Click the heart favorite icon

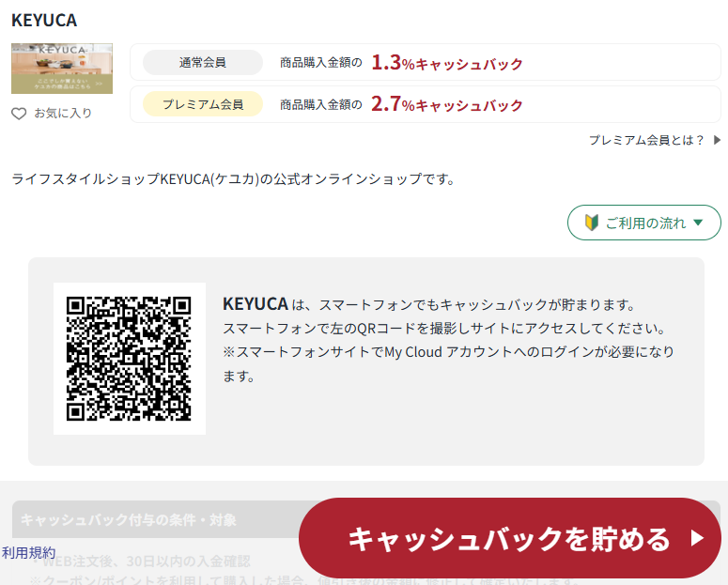19,114
